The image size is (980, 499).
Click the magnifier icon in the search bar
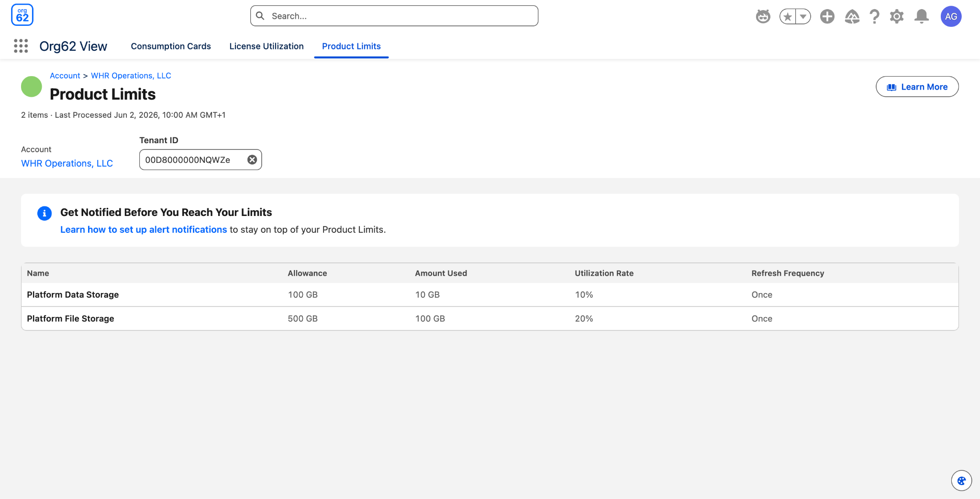click(260, 16)
